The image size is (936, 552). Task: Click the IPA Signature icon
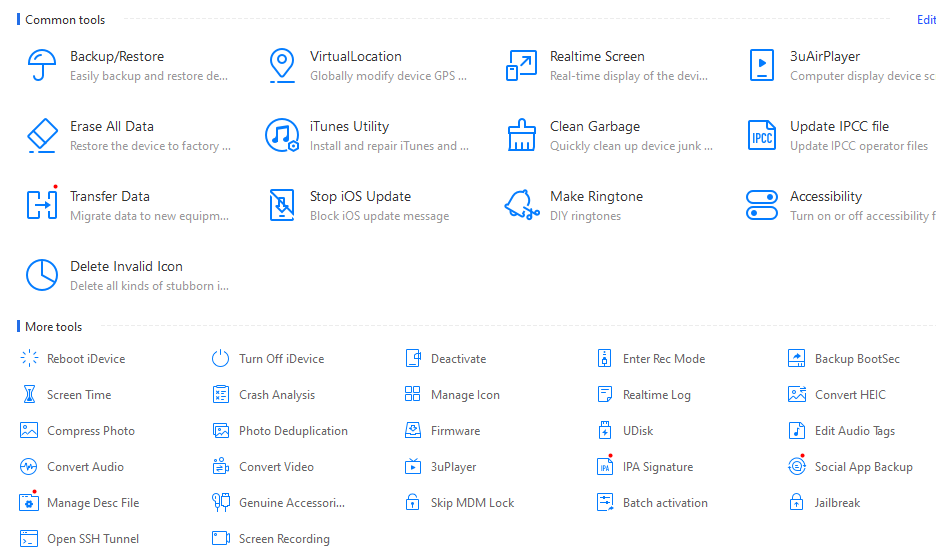point(605,465)
